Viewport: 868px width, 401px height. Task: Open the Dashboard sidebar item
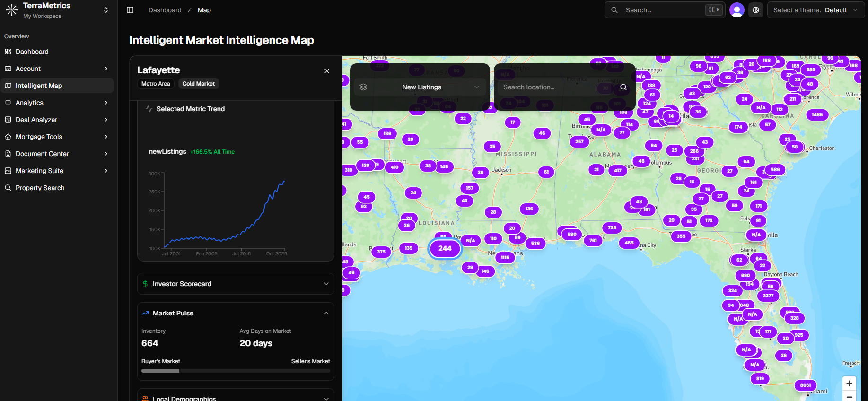pos(32,52)
